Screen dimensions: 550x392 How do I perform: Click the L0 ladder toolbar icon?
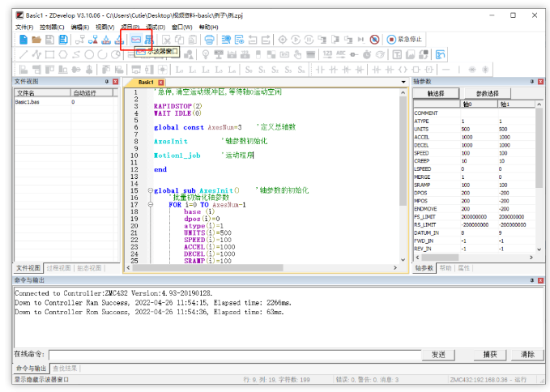click(179, 70)
